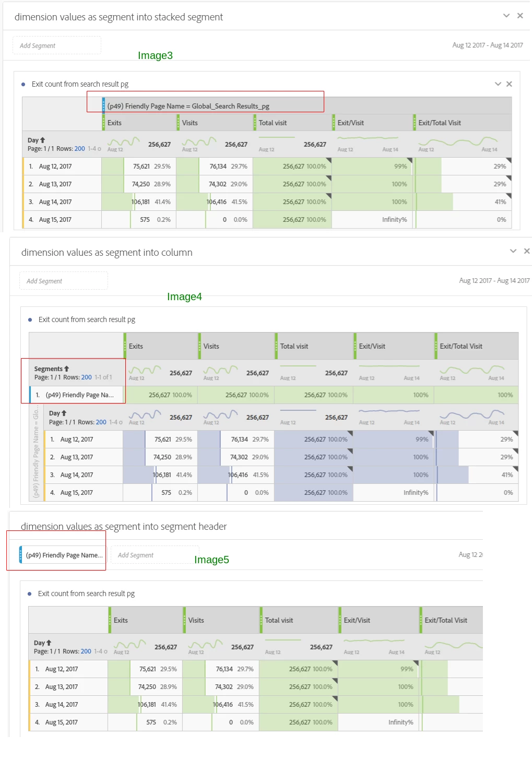Viewport: 532px width, 783px height.
Task: Open date range Aug 12 2017 - Aug 14 2017 in first panel
Action: pyautogui.click(x=488, y=45)
